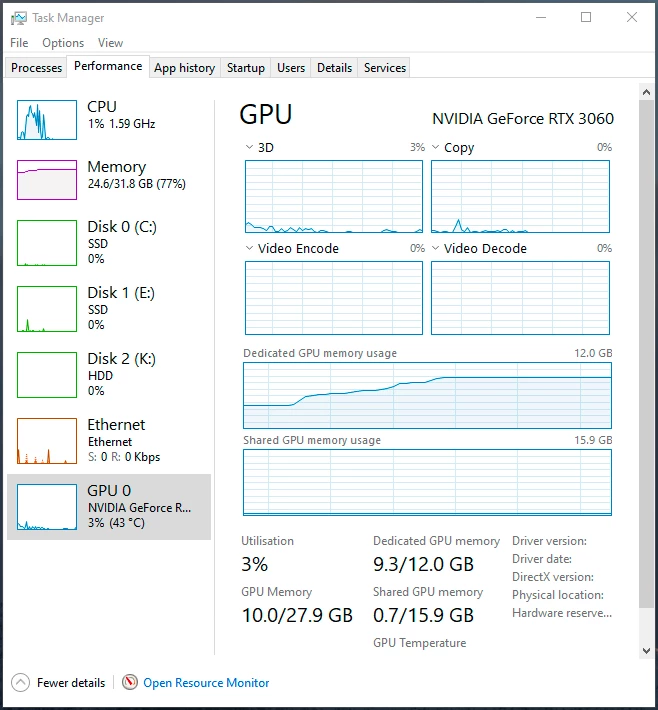Open the 3D engine dropdown chevron

pyautogui.click(x=249, y=147)
